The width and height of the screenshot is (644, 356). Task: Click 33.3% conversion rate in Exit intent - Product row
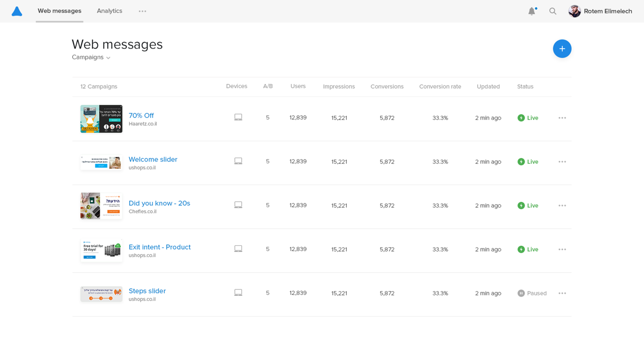(440, 249)
